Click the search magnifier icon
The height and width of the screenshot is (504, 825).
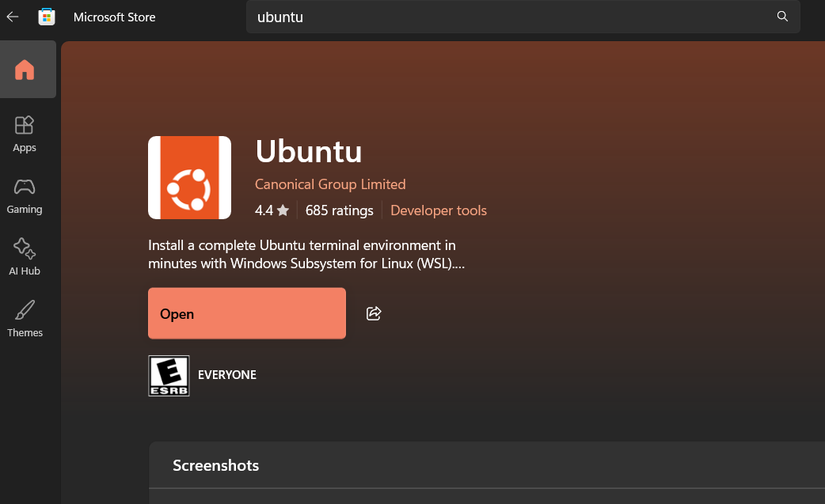point(781,16)
